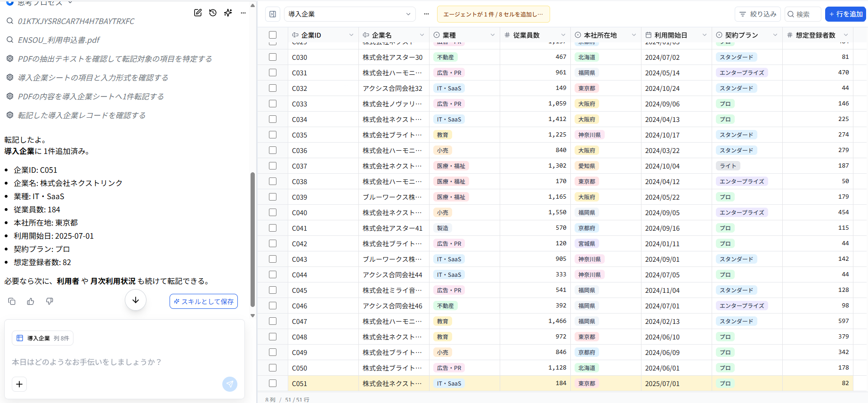868x403 pixels.
Task: Click cube icon for 導入企業シートの項目 step
Action: pyautogui.click(x=9, y=78)
